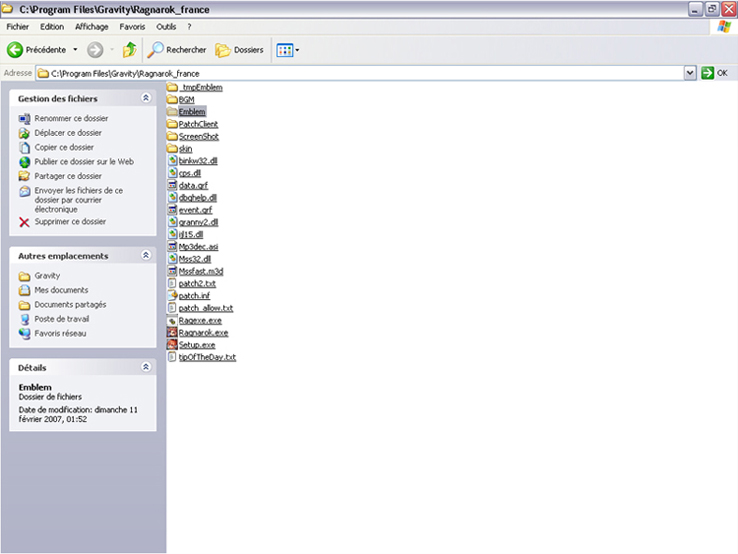Image resolution: width=738 pixels, height=554 pixels.
Task: Select the cps.dll file icon
Action: tap(172, 173)
